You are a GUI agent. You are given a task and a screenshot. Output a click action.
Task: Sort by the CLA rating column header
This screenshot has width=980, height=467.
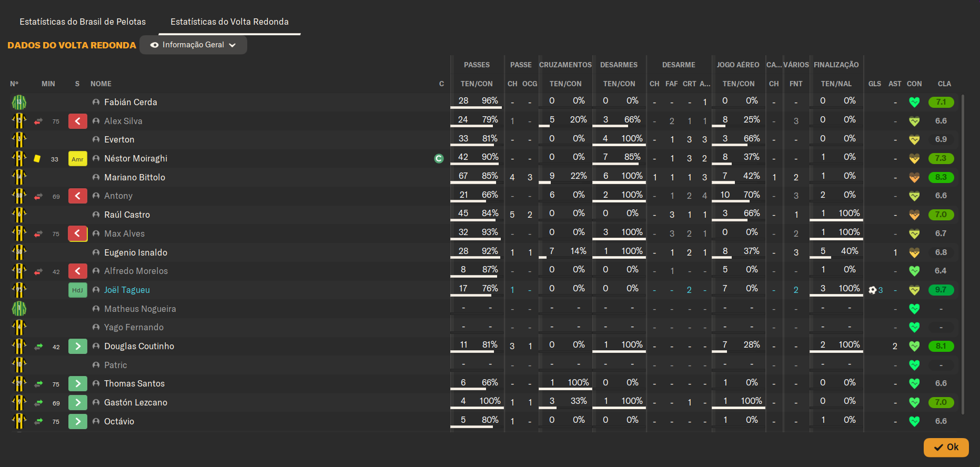(944, 84)
